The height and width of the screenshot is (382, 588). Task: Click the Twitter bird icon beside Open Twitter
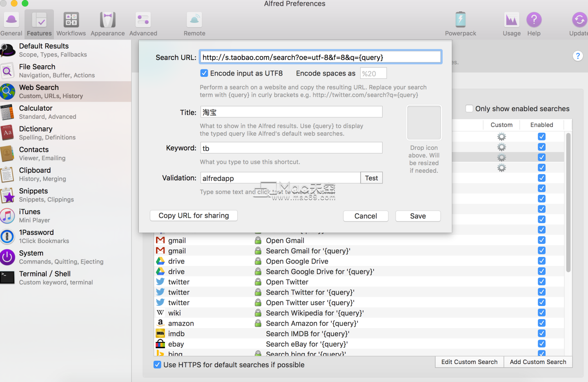pos(160,281)
